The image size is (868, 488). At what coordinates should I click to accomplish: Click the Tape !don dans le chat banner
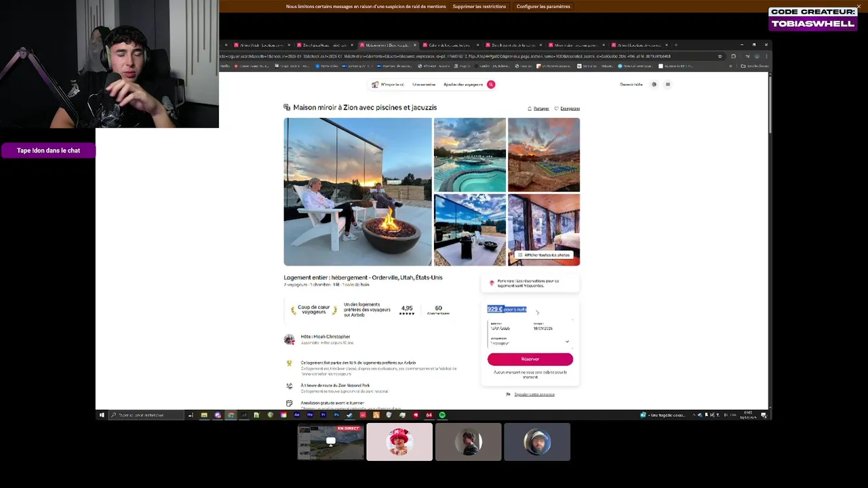(48, 150)
